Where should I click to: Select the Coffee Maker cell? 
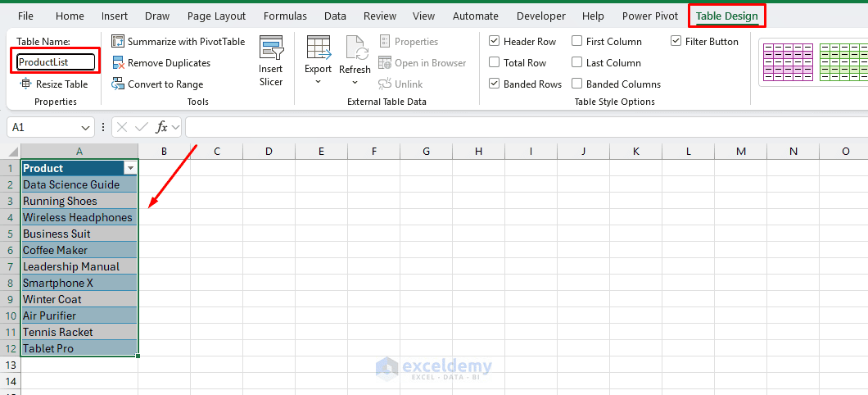click(x=79, y=250)
